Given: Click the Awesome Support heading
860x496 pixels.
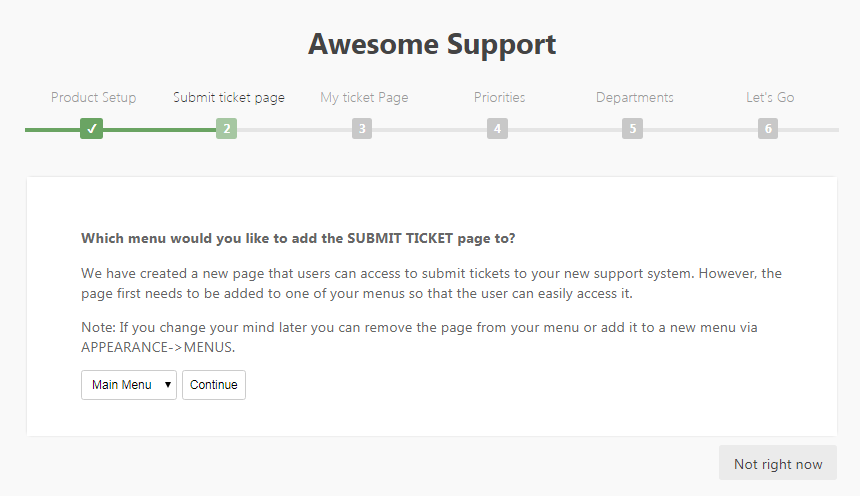Looking at the screenshot, I should (x=431, y=44).
